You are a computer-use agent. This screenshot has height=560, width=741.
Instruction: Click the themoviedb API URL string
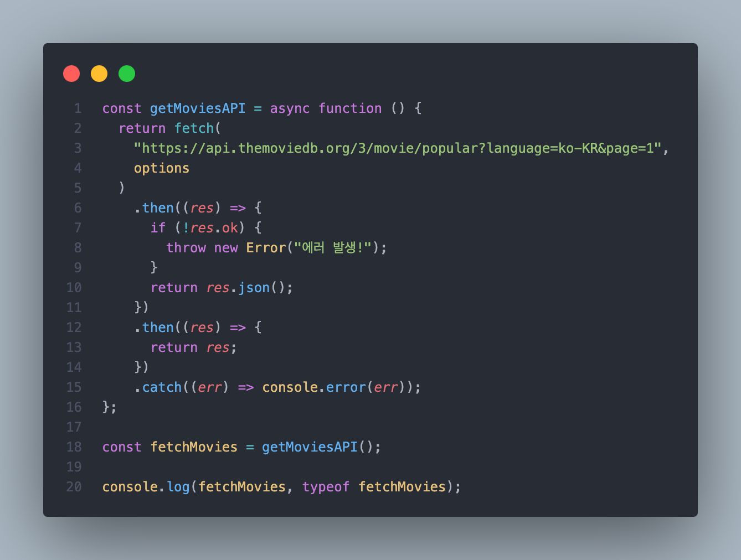(x=398, y=148)
